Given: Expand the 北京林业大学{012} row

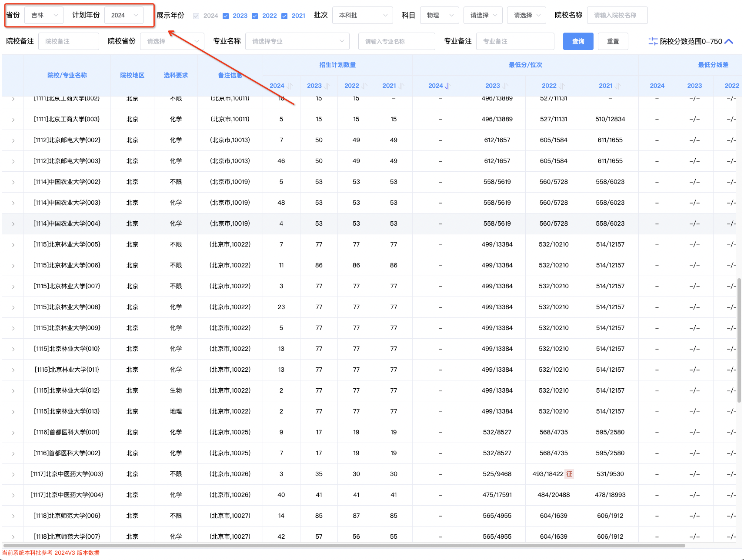Looking at the screenshot, I should (x=13, y=391).
